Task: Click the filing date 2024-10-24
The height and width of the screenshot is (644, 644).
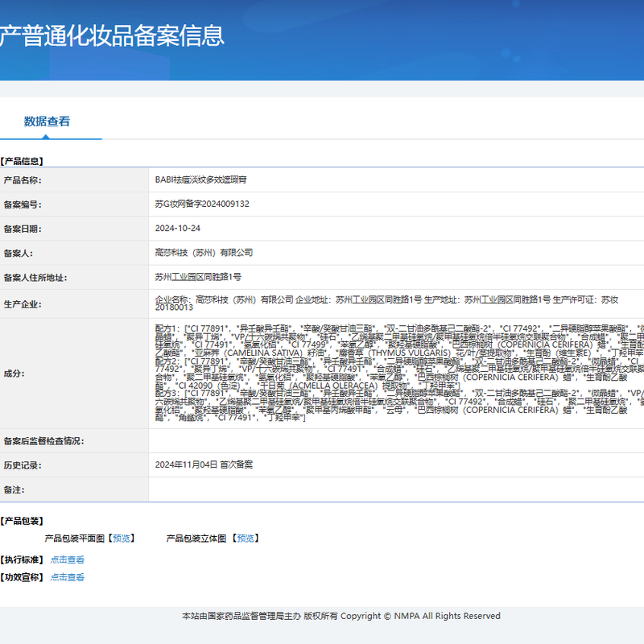Action: click(177, 229)
